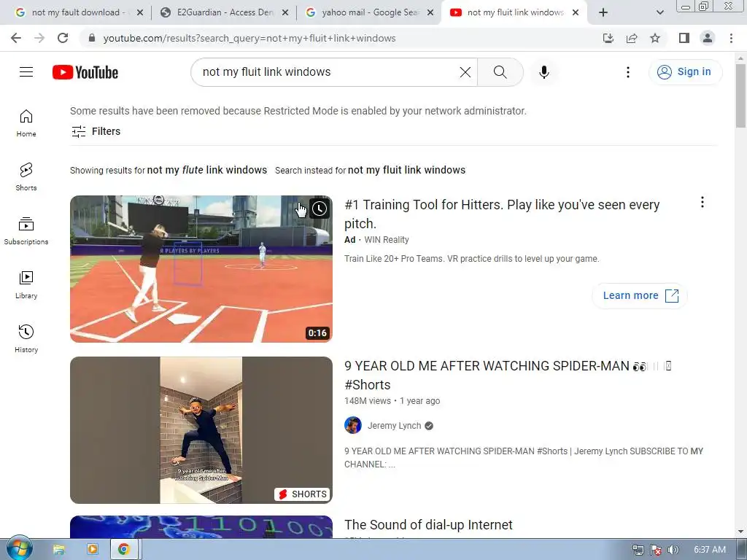Search instead for 'not my fluit link windows'
Viewport: 747px width, 560px height.
click(x=406, y=170)
